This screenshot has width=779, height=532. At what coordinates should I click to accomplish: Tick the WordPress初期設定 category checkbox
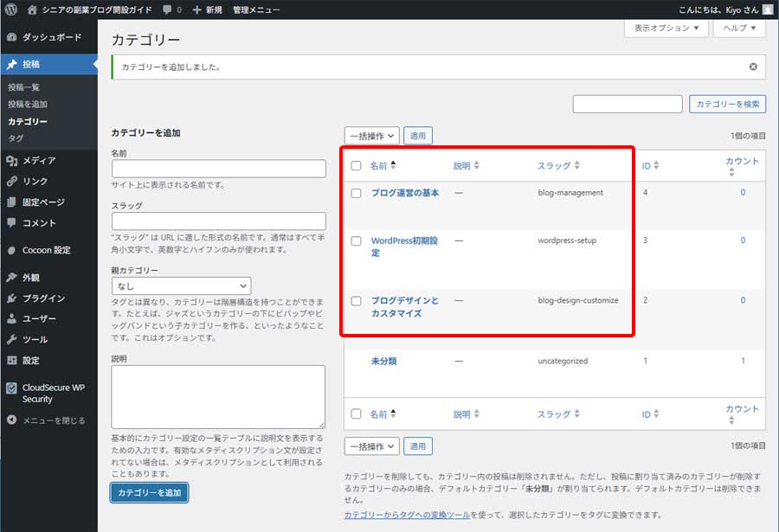click(356, 241)
